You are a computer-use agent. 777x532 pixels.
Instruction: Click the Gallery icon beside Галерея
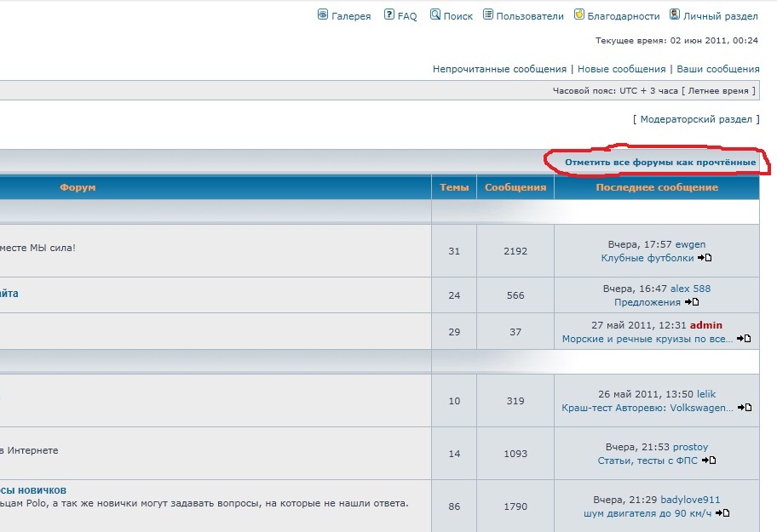[323, 14]
